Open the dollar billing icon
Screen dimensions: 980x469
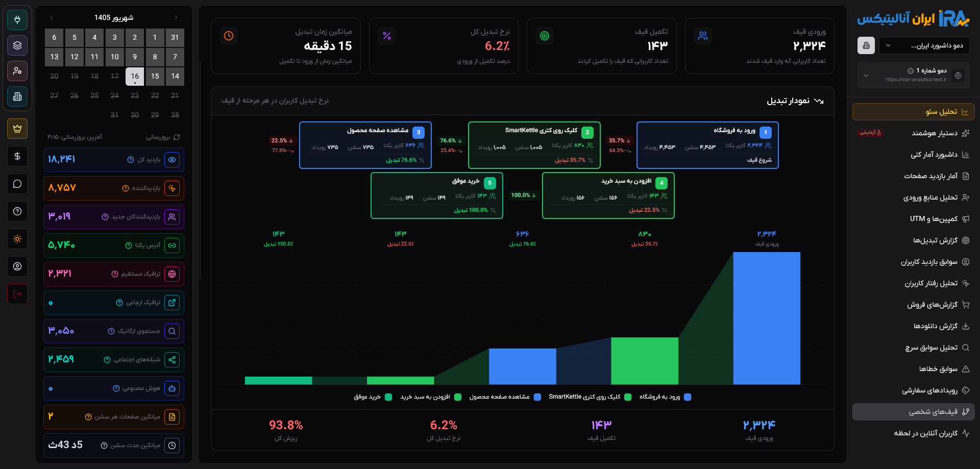[x=17, y=156]
